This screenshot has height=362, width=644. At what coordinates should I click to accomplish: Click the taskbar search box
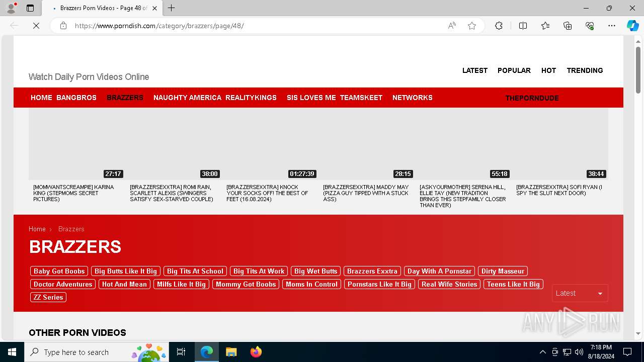point(97,352)
